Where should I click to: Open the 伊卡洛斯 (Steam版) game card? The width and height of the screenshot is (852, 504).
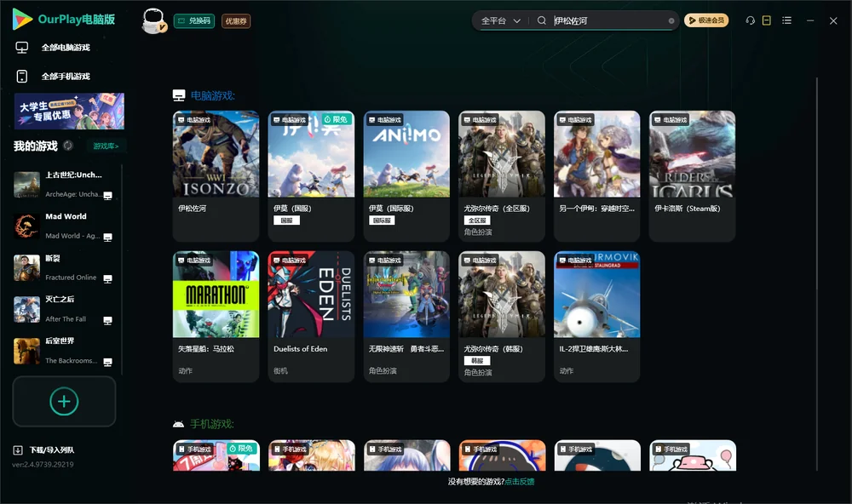[692, 176]
